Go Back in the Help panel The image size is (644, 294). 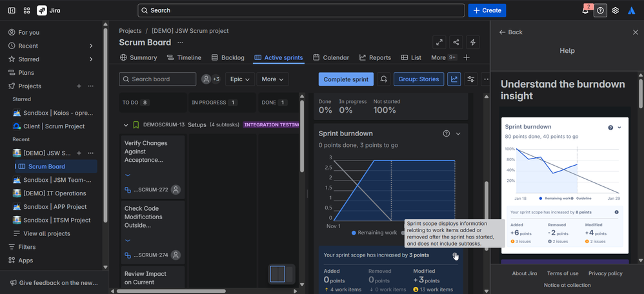[x=510, y=32]
